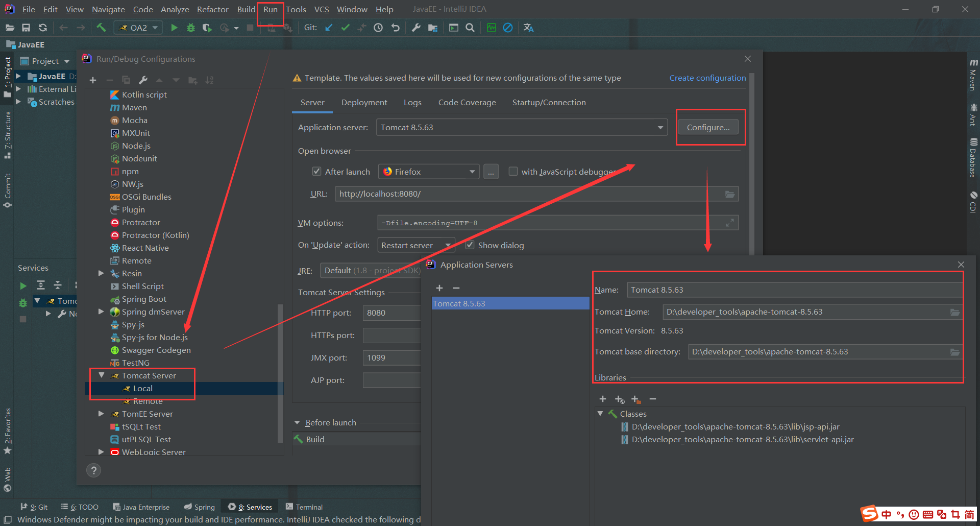Screen dimensions: 980x526
Task: Click the Git commit checkmark icon
Action: point(346,28)
